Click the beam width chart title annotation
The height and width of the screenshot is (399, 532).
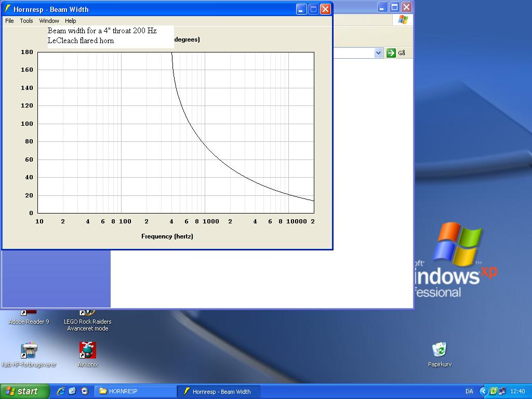click(x=111, y=37)
